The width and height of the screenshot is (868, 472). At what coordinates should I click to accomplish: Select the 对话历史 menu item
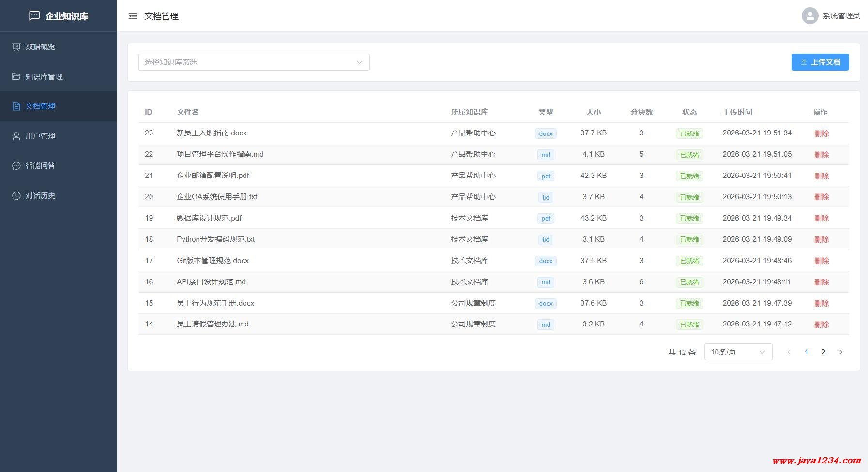coord(41,196)
